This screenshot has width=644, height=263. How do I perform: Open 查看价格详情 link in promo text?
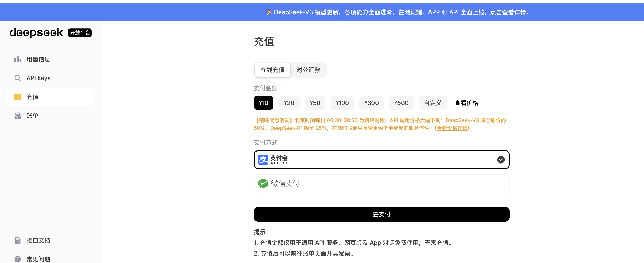452,128
